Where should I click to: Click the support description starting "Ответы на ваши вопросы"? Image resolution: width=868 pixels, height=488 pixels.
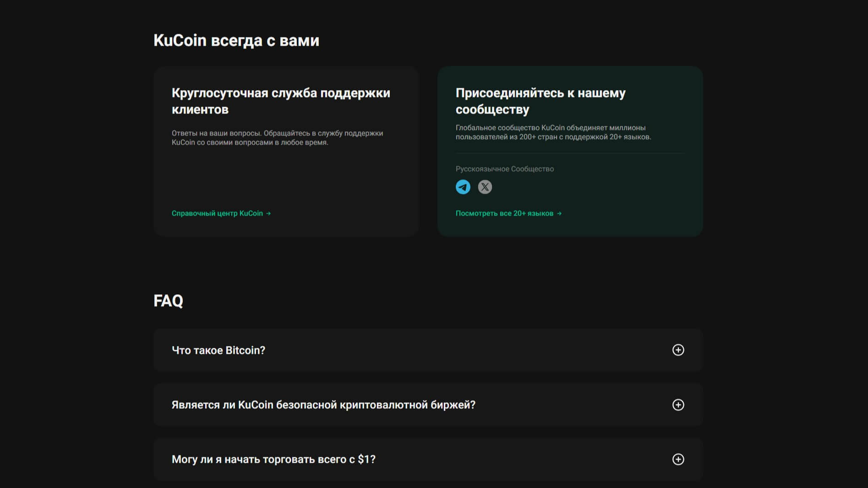(277, 138)
